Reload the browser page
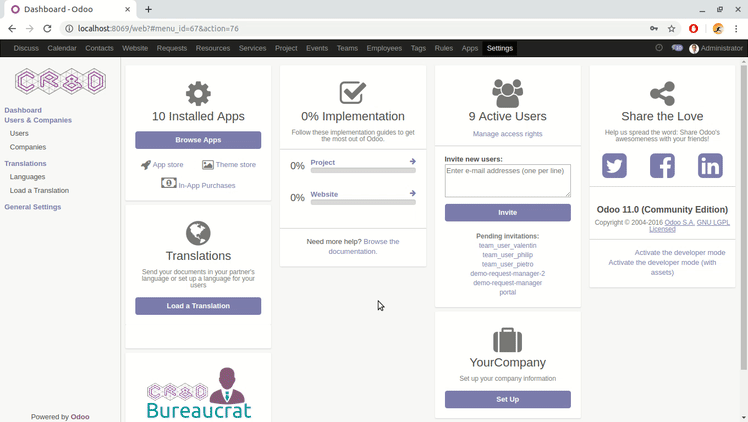This screenshot has height=422, width=748. (47, 29)
